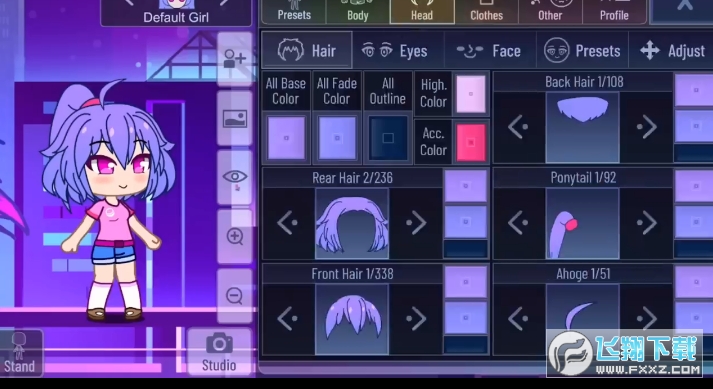Open the background image picker icon
Screen dimensions: 713x389
(235, 118)
